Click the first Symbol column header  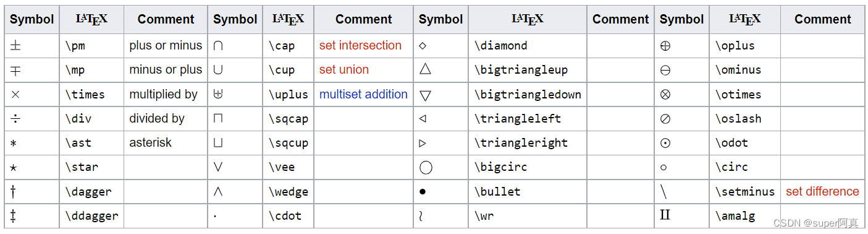tap(32, 19)
